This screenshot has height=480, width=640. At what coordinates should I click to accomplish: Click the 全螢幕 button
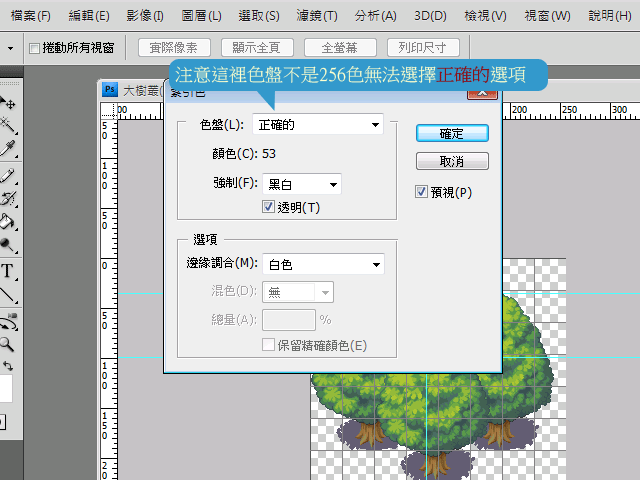[x=340, y=48]
